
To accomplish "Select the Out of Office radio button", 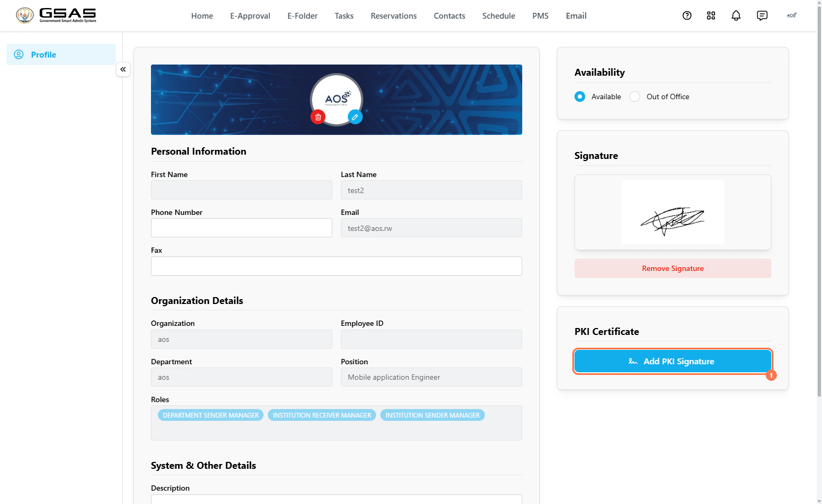I will (x=635, y=97).
